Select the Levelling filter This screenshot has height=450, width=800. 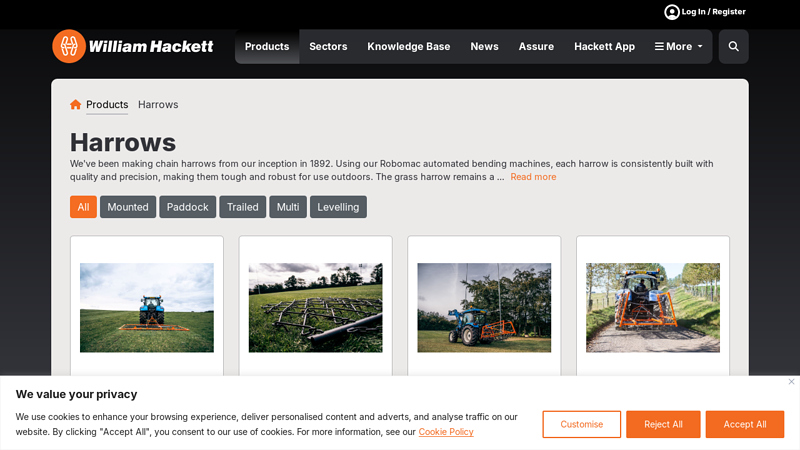(x=338, y=207)
